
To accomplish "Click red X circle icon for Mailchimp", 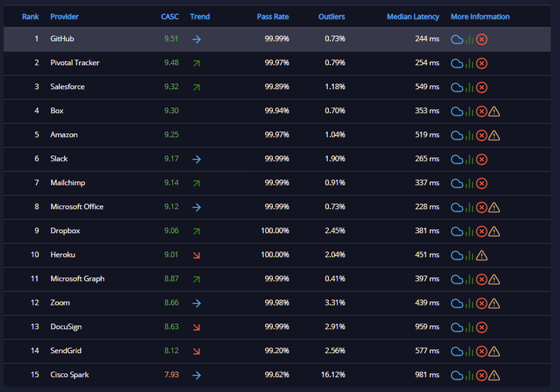I will click(482, 183).
